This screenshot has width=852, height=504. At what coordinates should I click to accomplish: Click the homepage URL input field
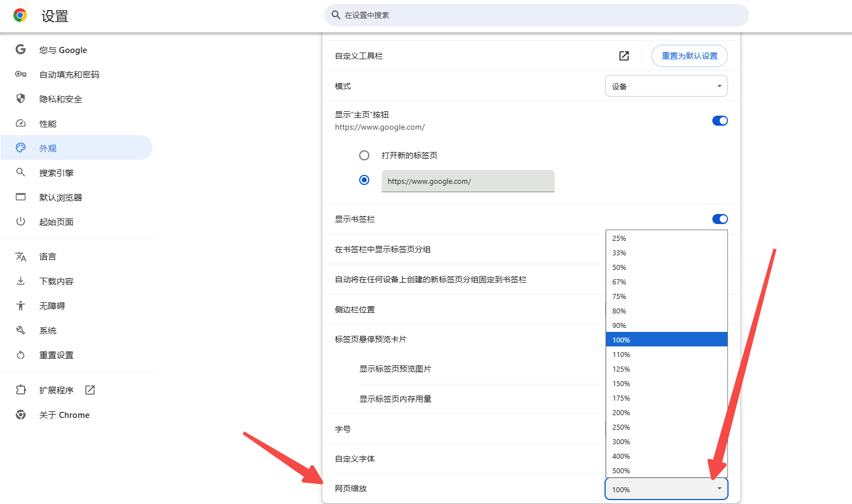click(468, 181)
